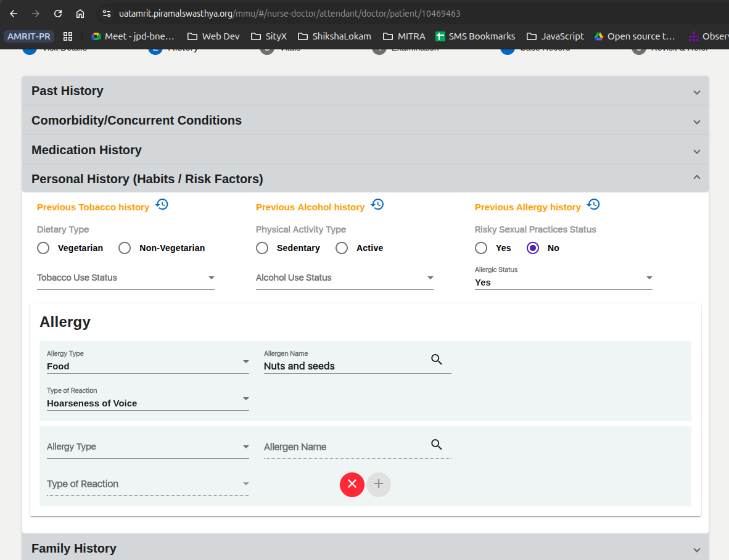Click search icon beside Nuts and seeds
Image resolution: width=729 pixels, height=560 pixels.
437,360
